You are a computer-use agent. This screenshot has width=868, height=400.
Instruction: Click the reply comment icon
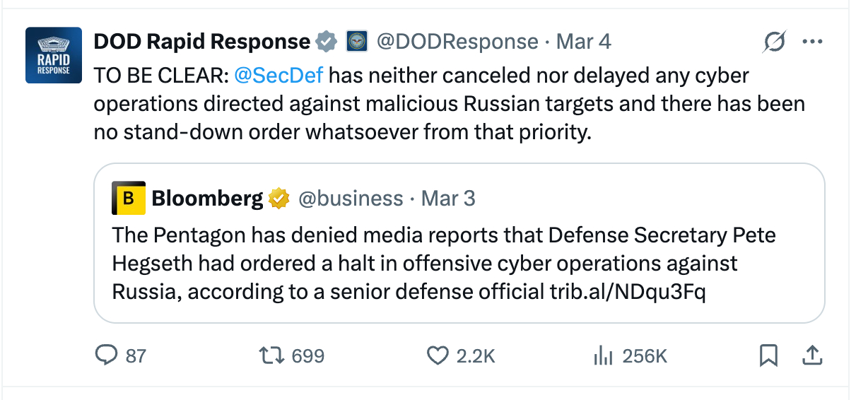pyautogui.click(x=105, y=355)
